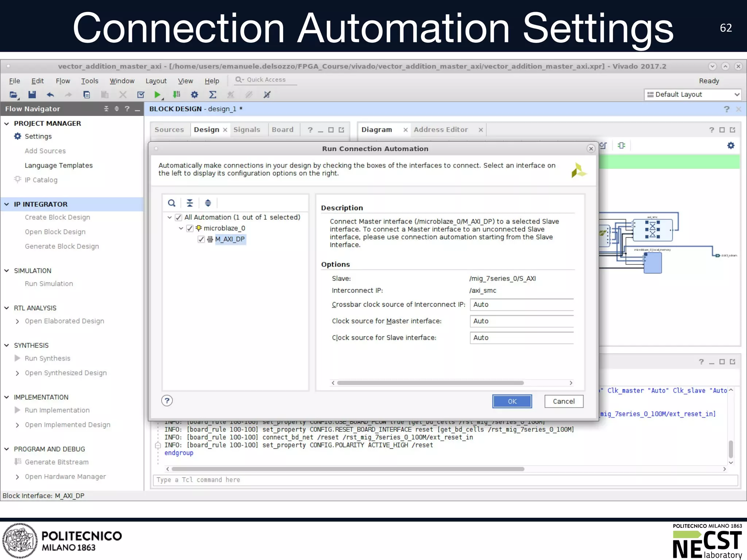Click Block Design help question mark
The height and width of the screenshot is (560, 747).
(727, 109)
